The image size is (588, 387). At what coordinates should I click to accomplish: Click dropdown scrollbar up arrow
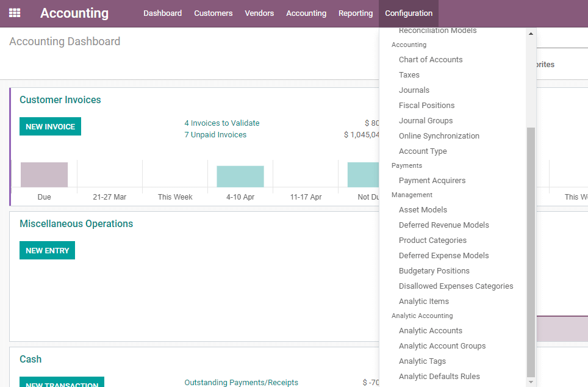pos(531,34)
